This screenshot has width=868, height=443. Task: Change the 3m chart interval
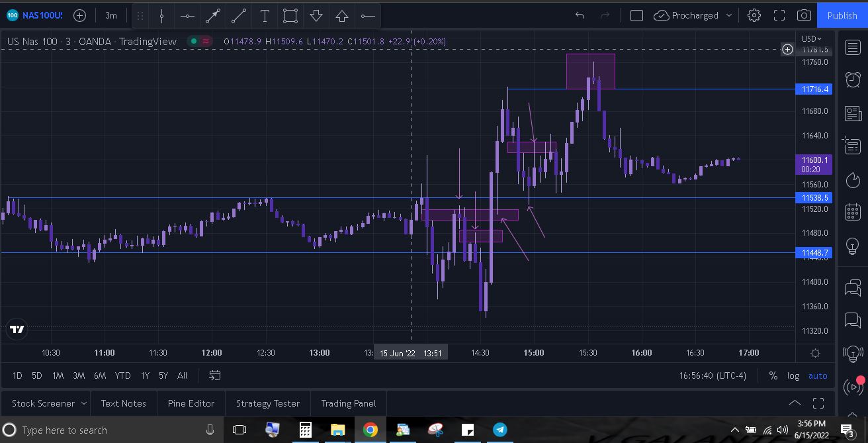(111, 15)
